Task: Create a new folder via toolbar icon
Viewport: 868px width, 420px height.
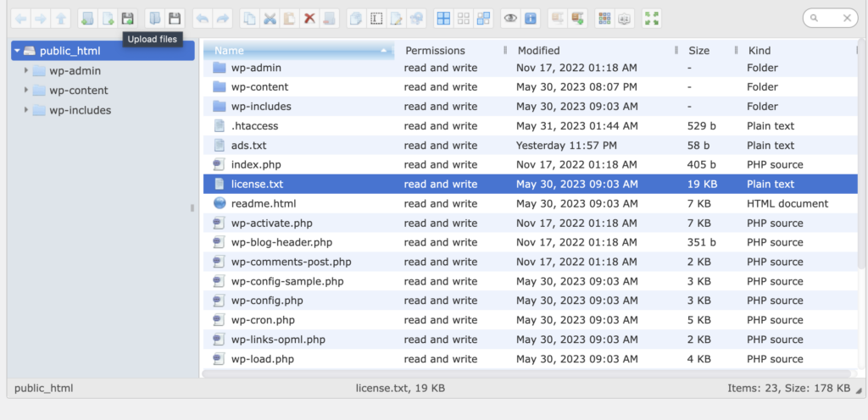Action: [x=87, y=19]
